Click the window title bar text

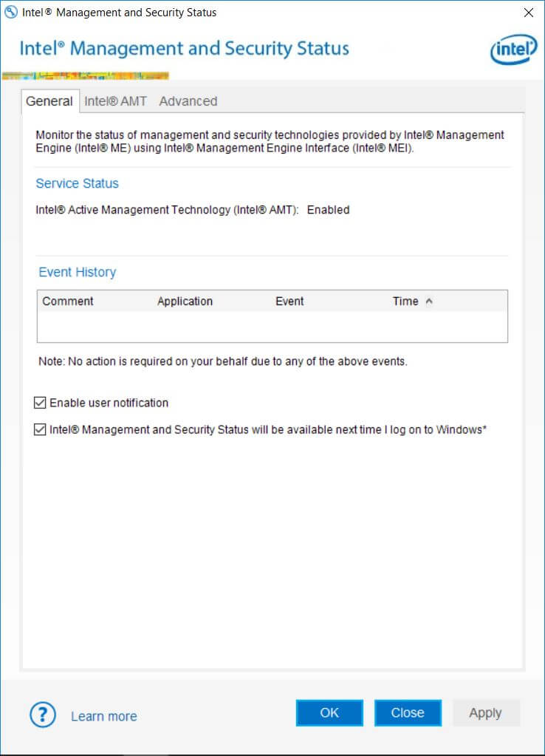click(x=120, y=13)
